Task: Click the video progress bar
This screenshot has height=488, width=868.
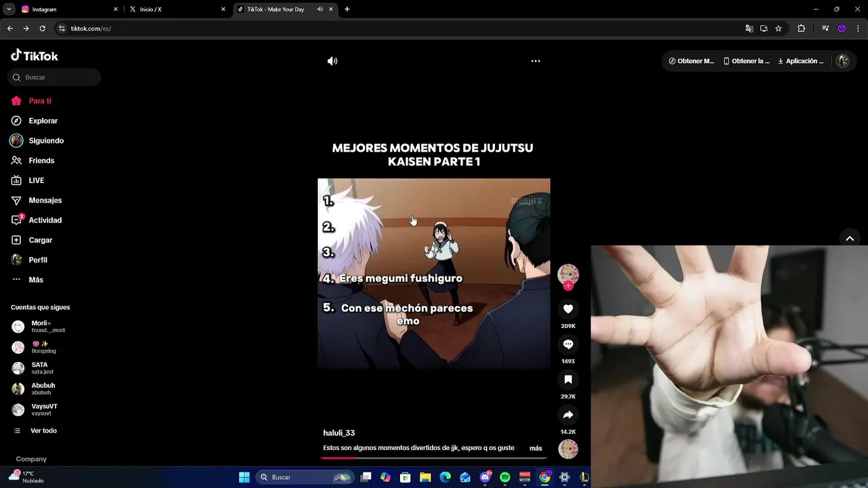Action: [434, 457]
